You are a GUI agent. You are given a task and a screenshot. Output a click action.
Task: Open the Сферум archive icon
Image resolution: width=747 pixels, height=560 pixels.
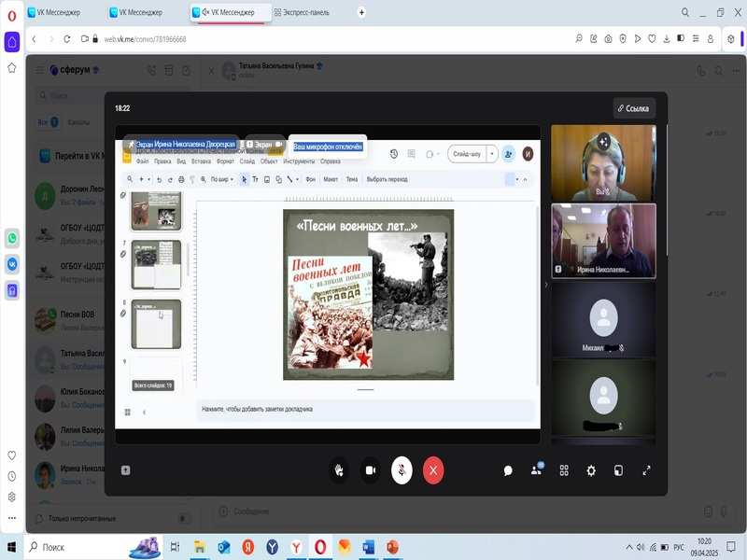169,71
